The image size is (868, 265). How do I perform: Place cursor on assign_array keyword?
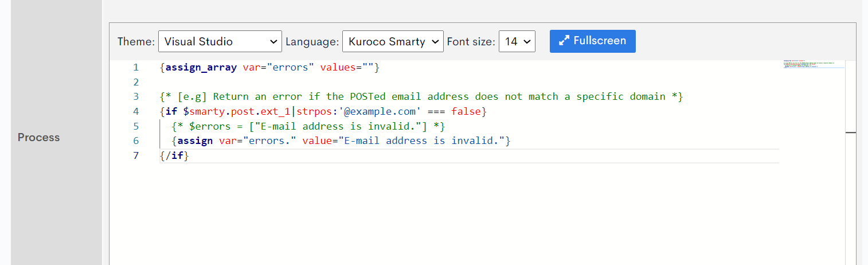coord(201,68)
